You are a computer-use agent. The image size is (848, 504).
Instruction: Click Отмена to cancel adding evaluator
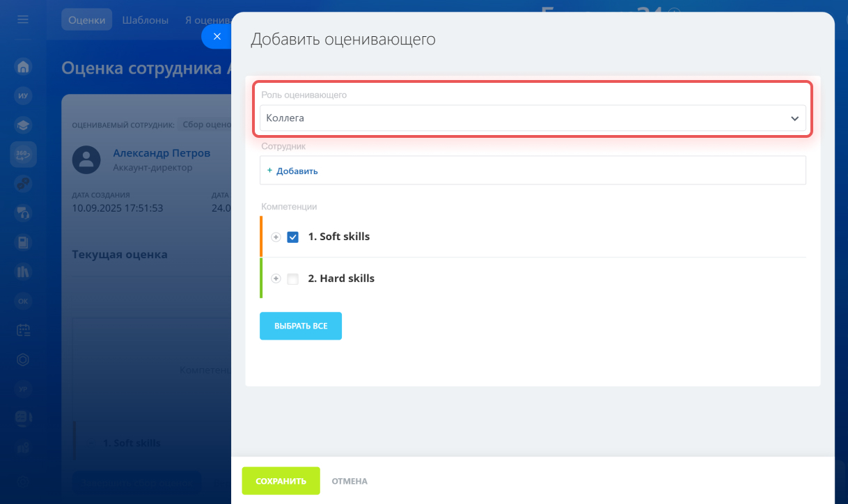tap(350, 481)
